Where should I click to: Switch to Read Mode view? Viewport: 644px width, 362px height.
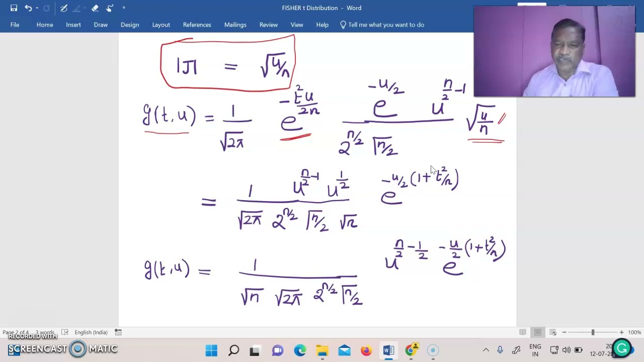(523, 332)
